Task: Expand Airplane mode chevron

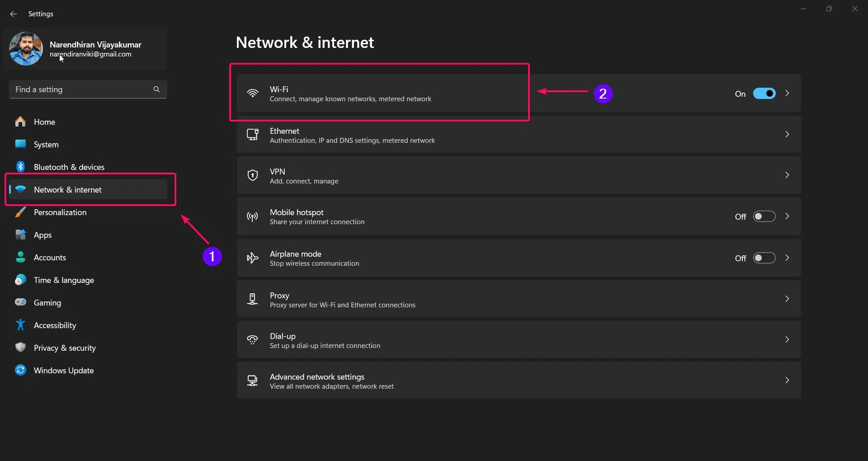Action: 787,258
